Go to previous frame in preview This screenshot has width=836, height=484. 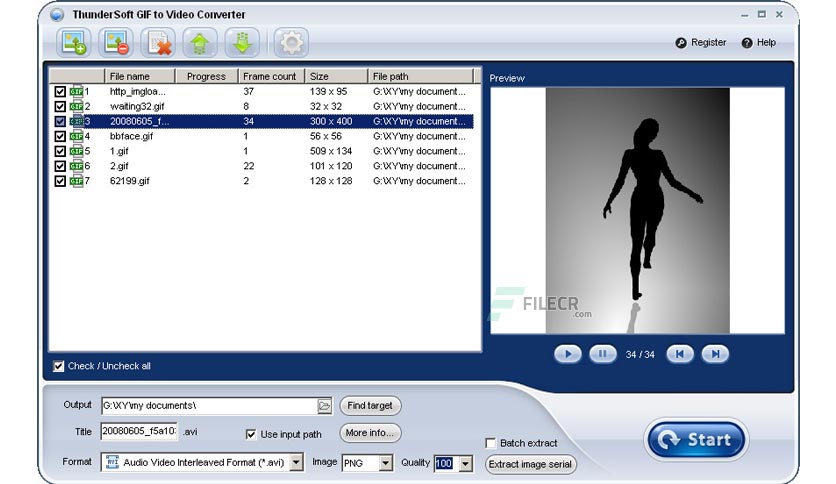pos(680,354)
